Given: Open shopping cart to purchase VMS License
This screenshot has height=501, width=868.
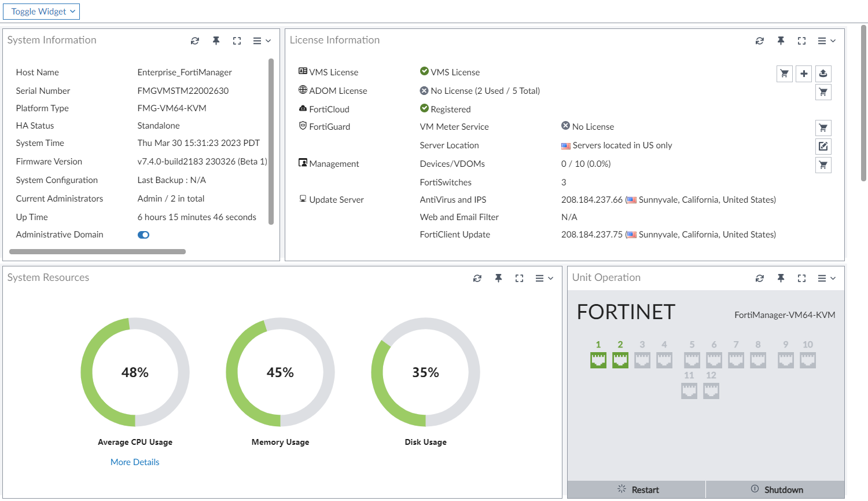Looking at the screenshot, I should pyautogui.click(x=784, y=74).
